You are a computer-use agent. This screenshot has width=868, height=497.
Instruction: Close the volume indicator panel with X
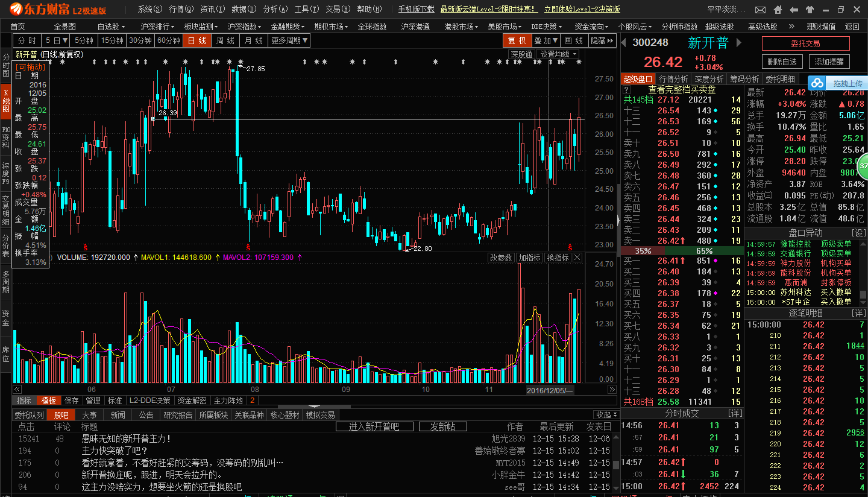[577, 258]
